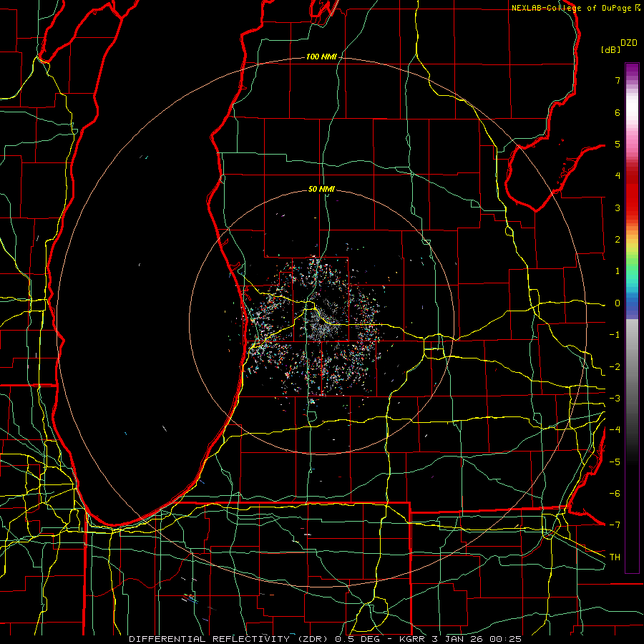Pick the "-4" scale value
The height and width of the screenshot is (644, 644).
coord(615,430)
